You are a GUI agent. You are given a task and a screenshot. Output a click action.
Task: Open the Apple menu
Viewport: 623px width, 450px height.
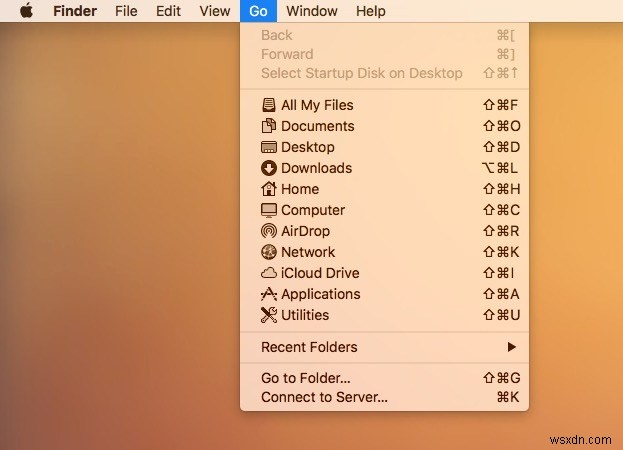coord(27,11)
